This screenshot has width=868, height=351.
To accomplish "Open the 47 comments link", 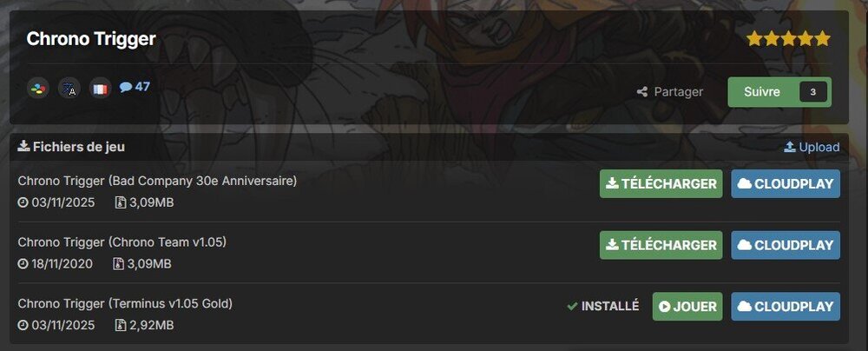I will (x=135, y=87).
